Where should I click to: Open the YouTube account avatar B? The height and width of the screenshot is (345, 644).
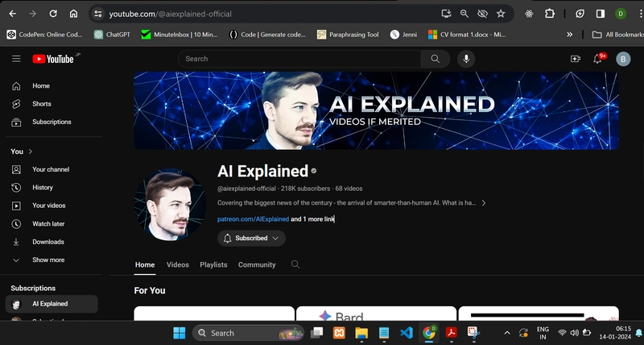point(623,59)
